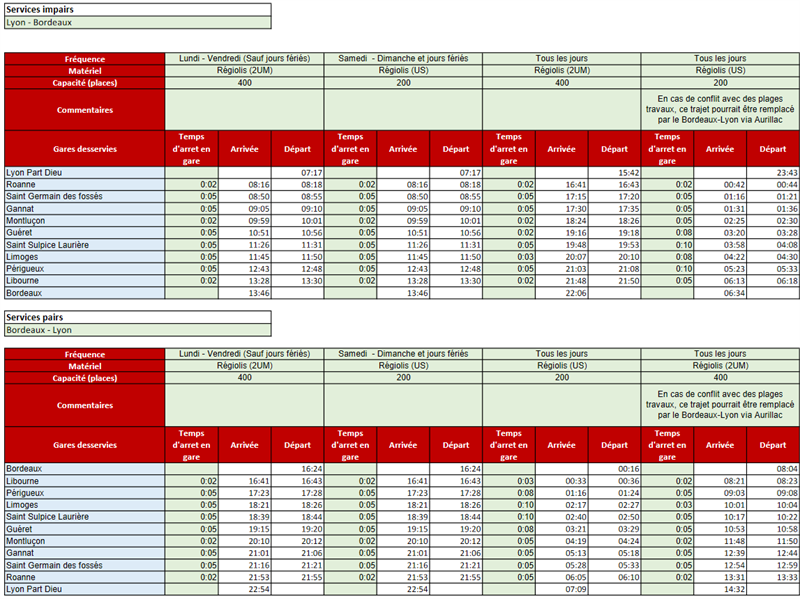
Task: Click the 07:09 arrival at Lyon Part Dieu
Action: coord(562,590)
